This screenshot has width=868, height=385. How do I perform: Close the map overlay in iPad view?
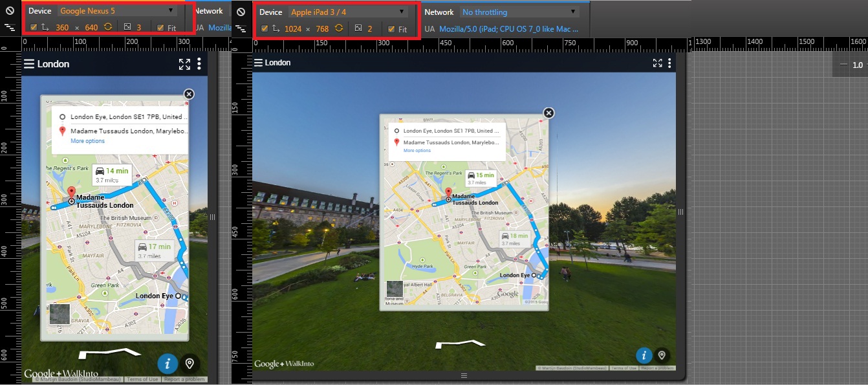[x=548, y=113]
